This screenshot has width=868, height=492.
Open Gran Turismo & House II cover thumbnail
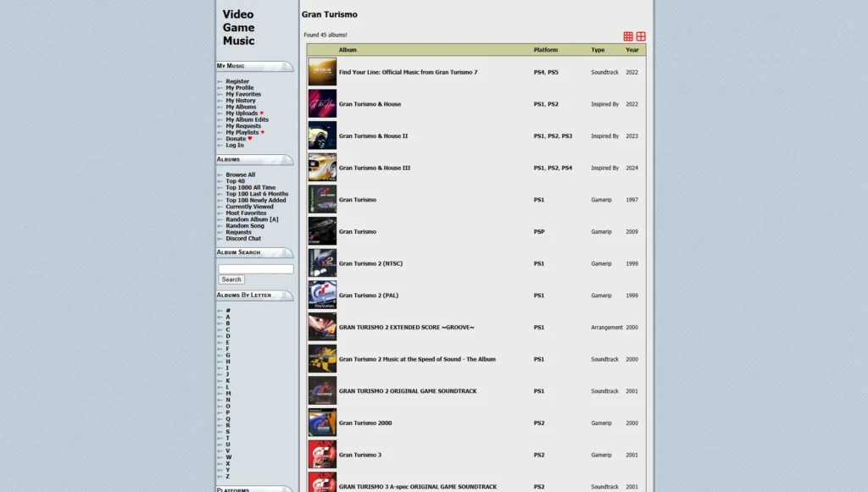(322, 136)
